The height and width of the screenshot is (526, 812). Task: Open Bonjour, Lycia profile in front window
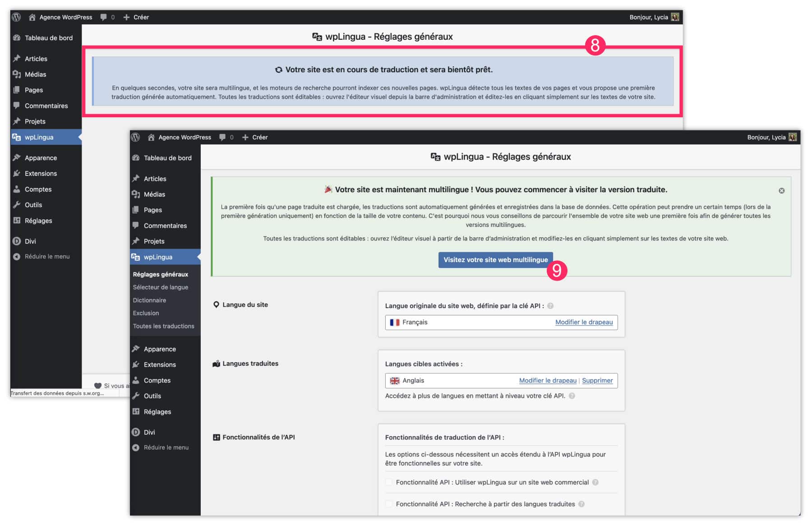point(771,137)
